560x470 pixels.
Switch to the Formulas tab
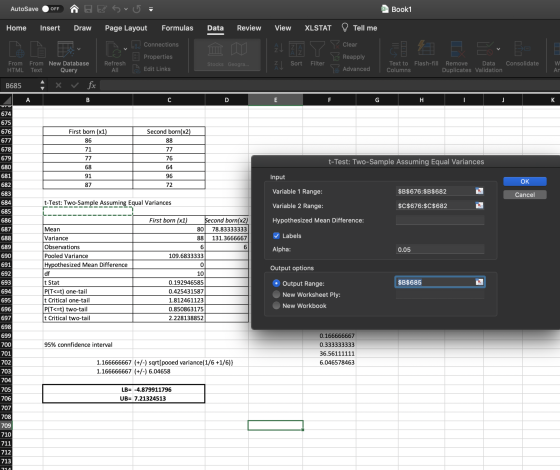pos(178,28)
